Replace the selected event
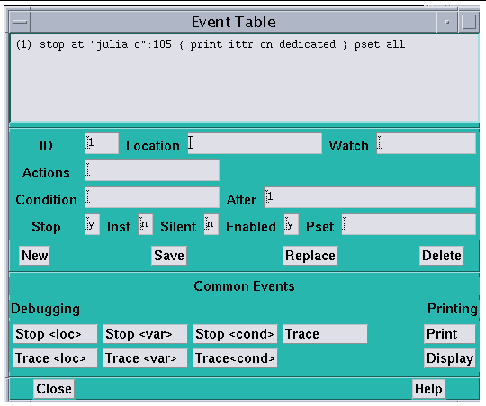 coord(310,256)
